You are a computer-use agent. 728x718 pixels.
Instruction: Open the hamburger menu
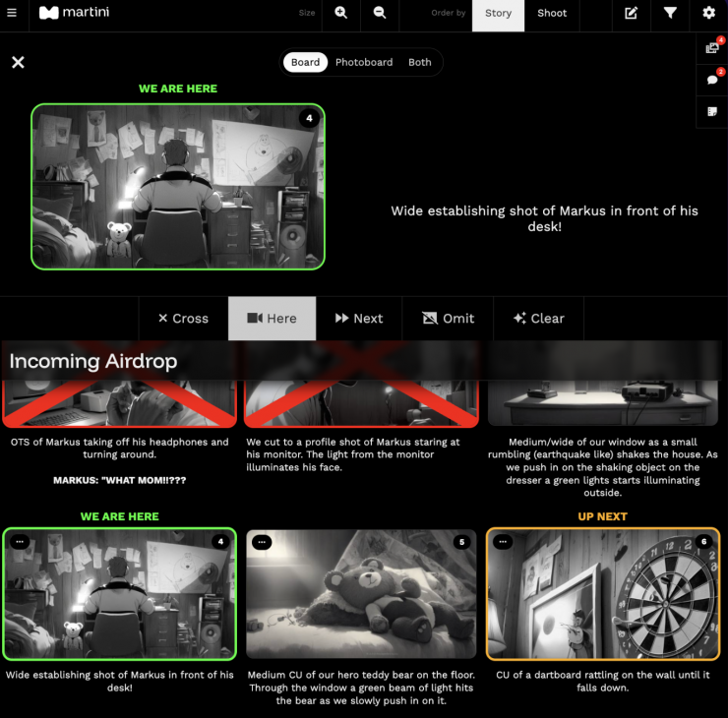tap(12, 13)
